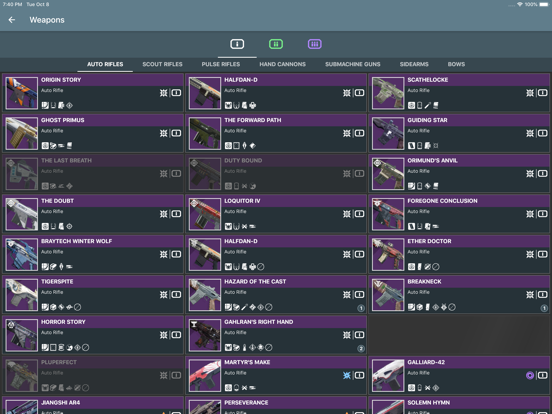Switch to Bows tab
The height and width of the screenshot is (414, 552).
456,64
